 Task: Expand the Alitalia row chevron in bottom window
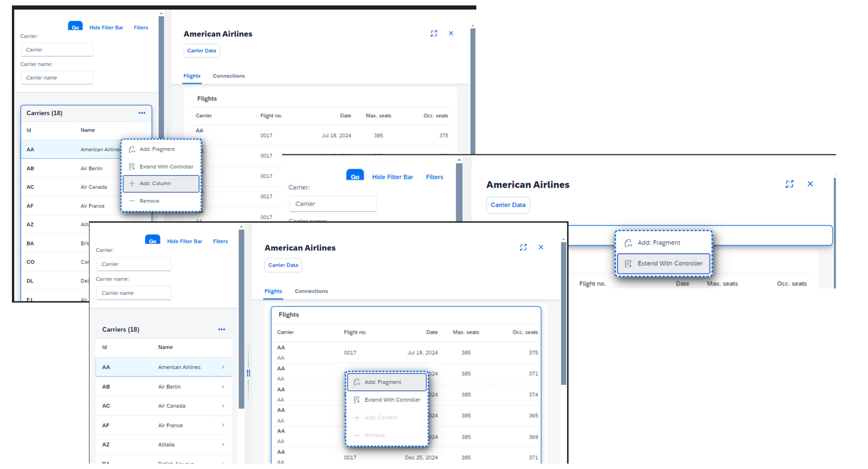click(223, 445)
